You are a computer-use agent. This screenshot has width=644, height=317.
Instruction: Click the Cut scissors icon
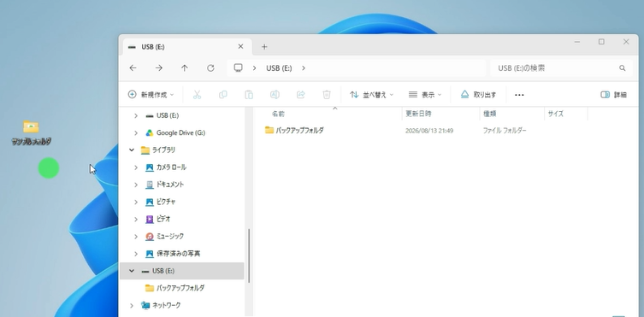click(198, 95)
